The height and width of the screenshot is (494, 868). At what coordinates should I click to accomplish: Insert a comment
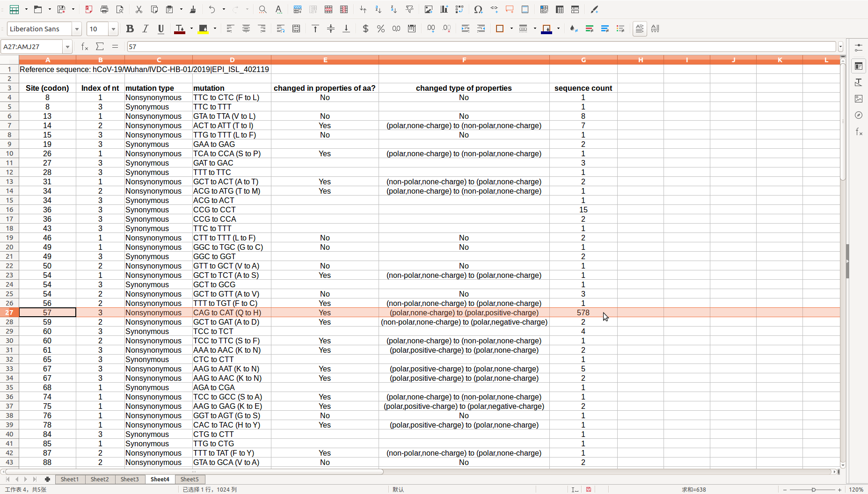coord(510,9)
